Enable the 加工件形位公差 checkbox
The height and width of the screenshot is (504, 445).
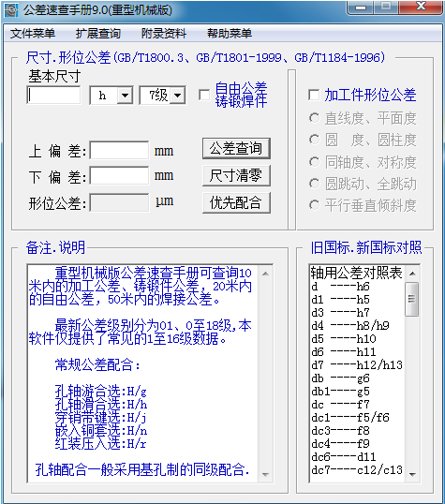click(314, 95)
